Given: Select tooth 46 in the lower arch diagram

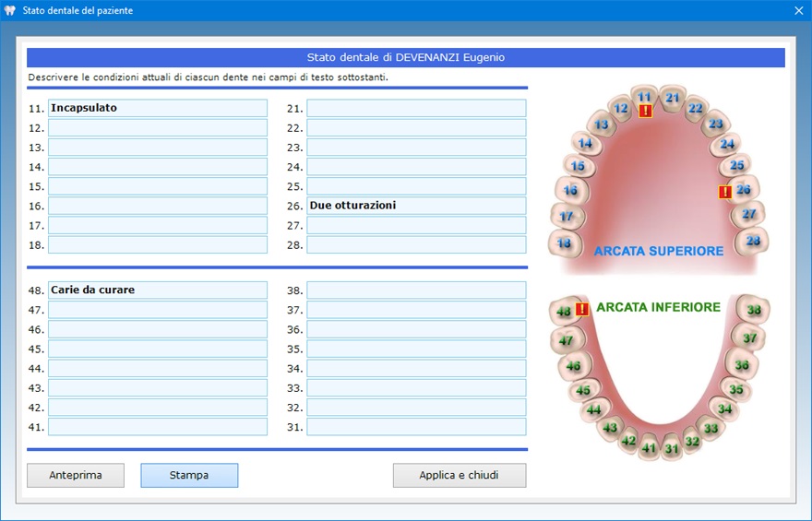Looking at the screenshot, I should (x=573, y=366).
